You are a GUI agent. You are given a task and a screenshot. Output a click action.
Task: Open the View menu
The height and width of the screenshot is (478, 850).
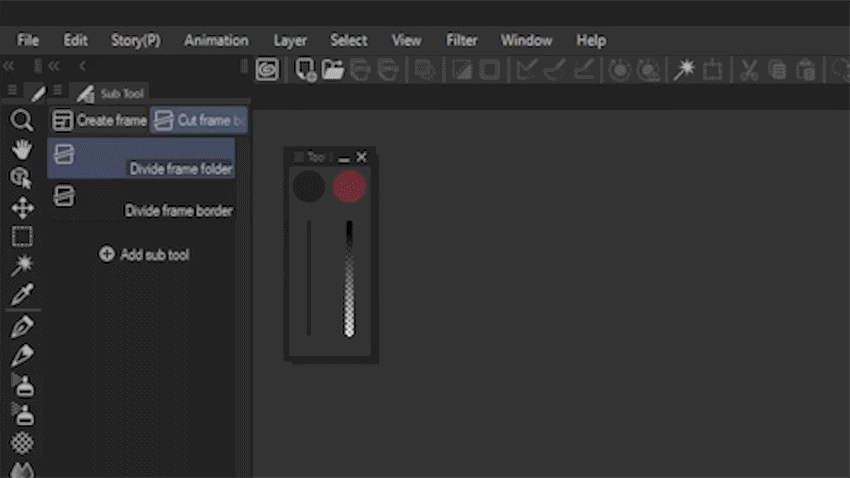[407, 41]
